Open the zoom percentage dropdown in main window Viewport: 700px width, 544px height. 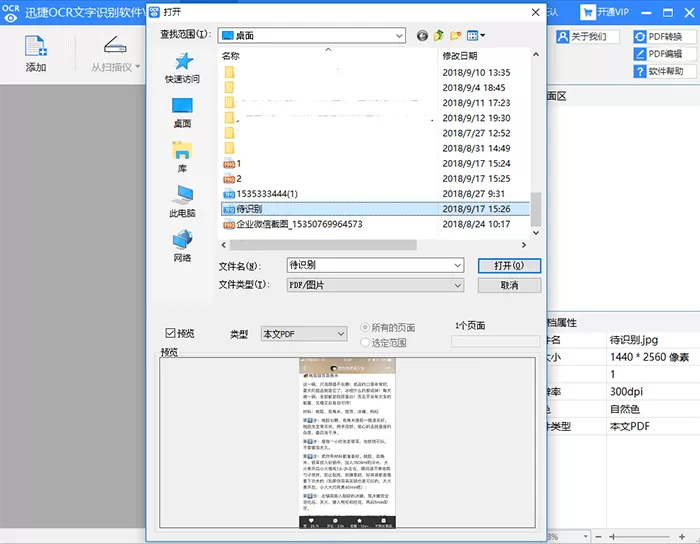[585, 536]
